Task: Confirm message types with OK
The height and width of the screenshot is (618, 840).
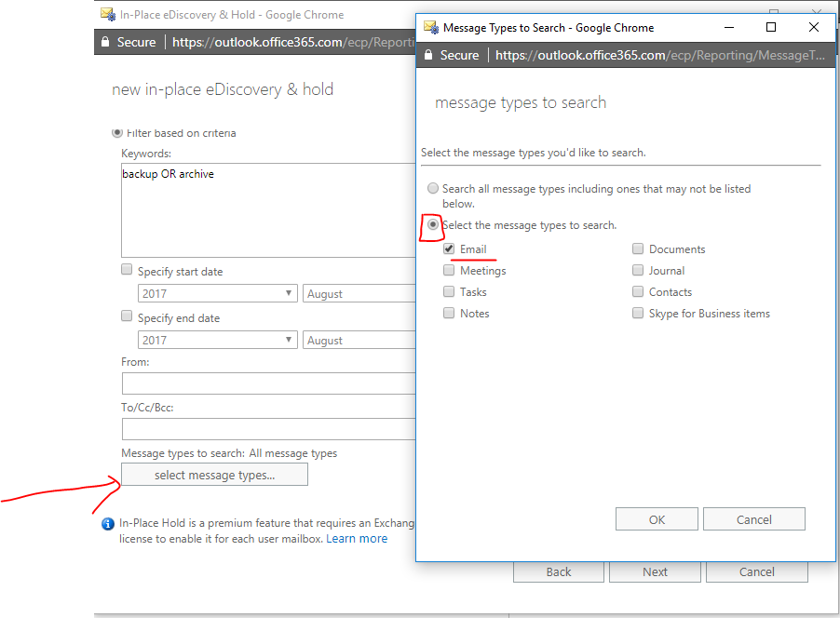Action: pos(657,519)
